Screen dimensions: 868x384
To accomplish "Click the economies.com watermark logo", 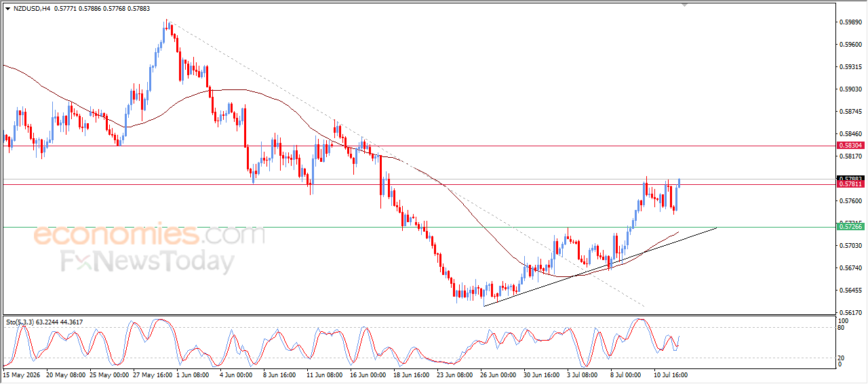I will coord(149,235).
